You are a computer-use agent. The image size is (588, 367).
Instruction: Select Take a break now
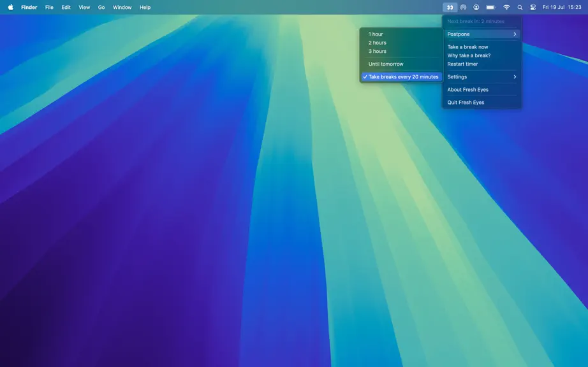[x=481, y=47]
